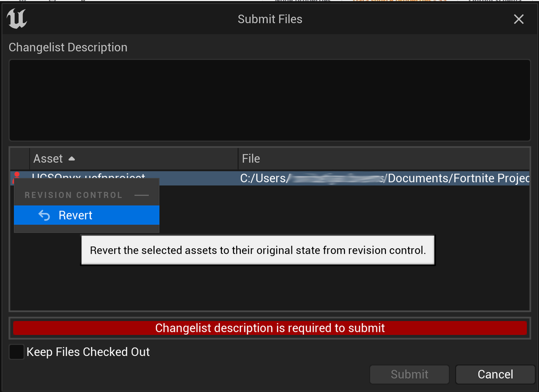Click the Keep Files Checked Out label
The height and width of the screenshot is (392, 539).
point(88,352)
